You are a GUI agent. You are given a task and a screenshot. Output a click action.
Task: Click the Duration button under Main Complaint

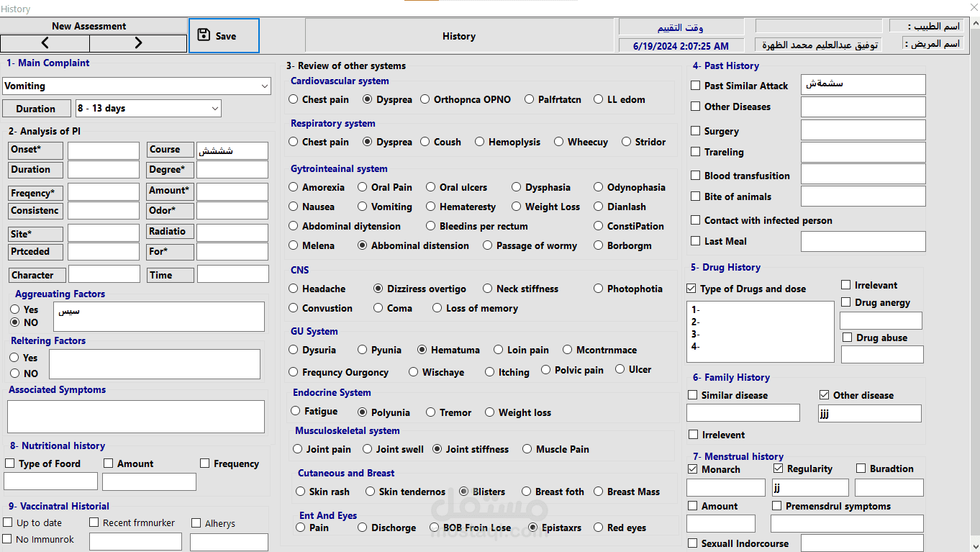36,109
